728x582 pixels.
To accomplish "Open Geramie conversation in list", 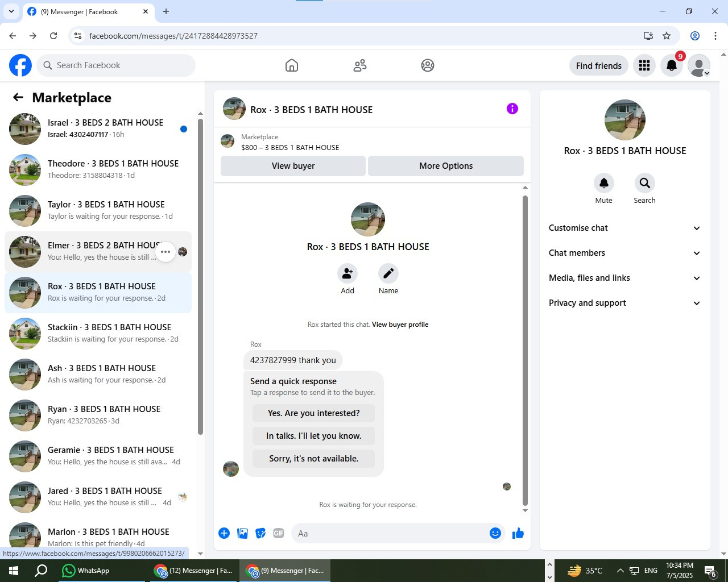I will 98,456.
